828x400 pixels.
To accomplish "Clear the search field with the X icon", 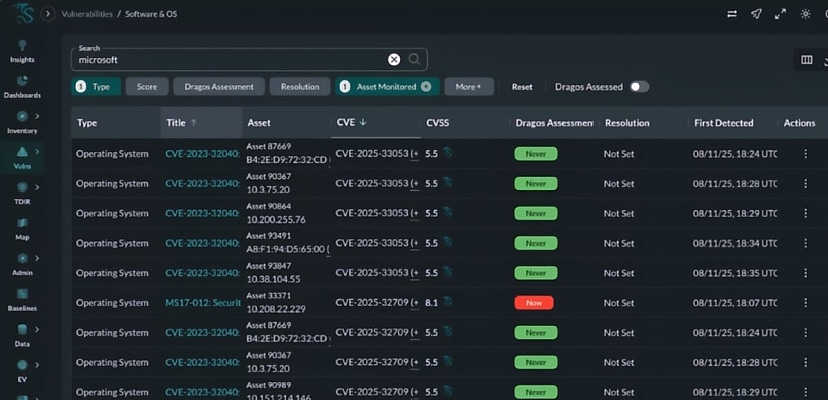I will 394,60.
